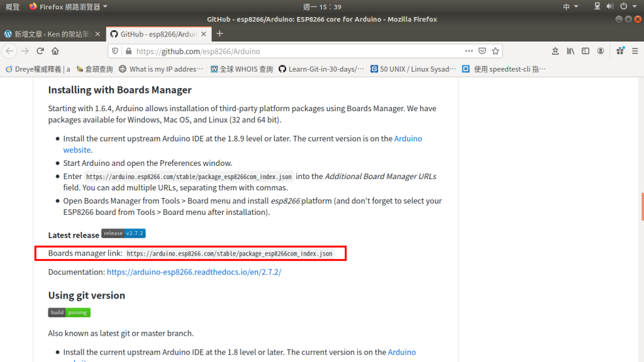Open the clock and calendar panel
Viewport: 644px width, 362px height.
(322, 6)
